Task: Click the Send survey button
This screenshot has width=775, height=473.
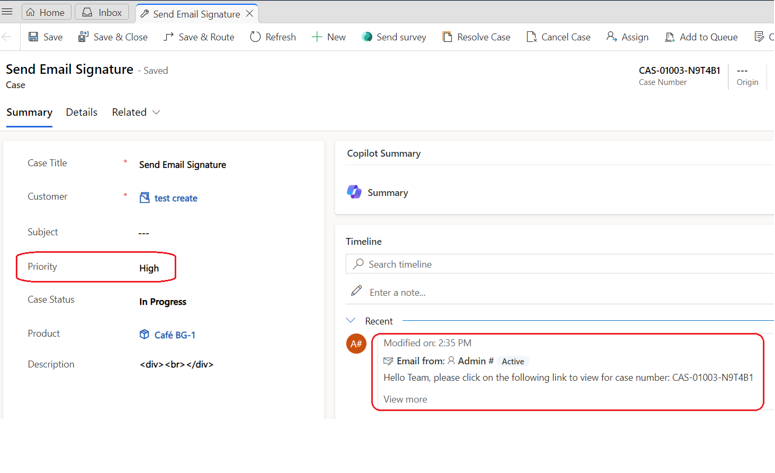Action: click(x=393, y=37)
